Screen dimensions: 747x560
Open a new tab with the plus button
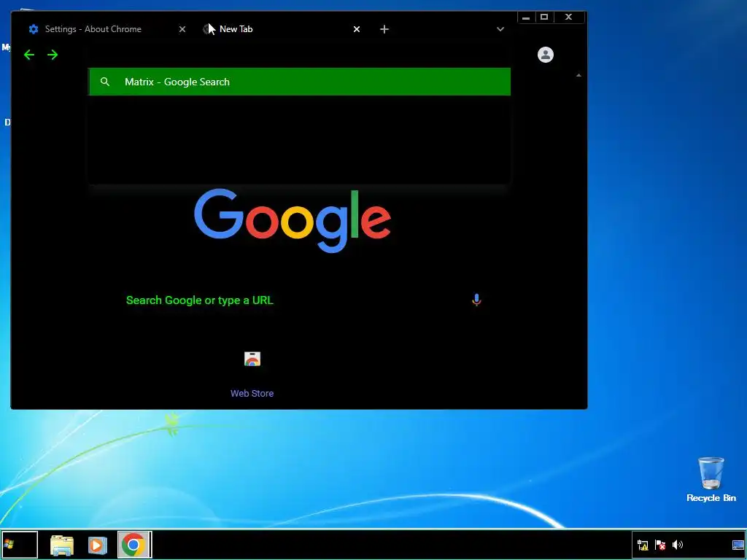click(x=384, y=29)
